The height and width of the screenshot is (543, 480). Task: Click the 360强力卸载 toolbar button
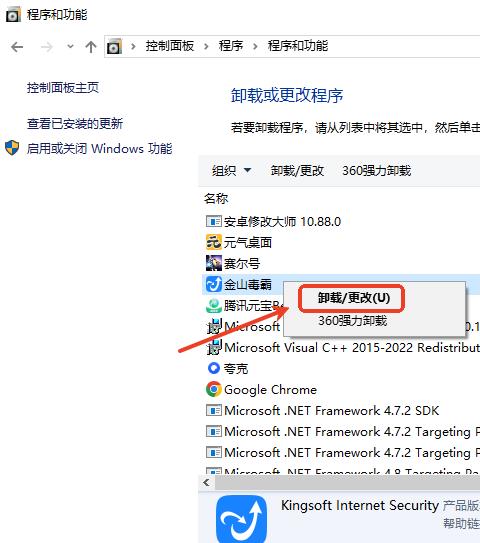[376, 170]
